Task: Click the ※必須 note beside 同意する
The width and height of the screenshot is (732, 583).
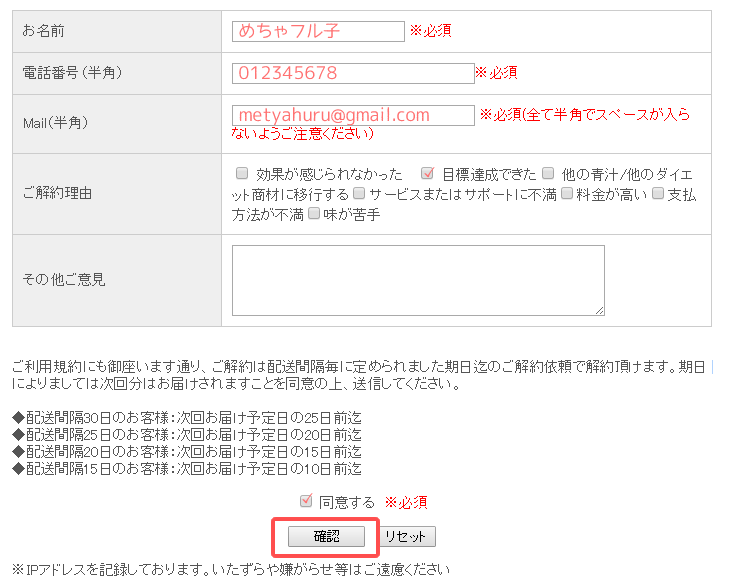Action: click(x=406, y=502)
